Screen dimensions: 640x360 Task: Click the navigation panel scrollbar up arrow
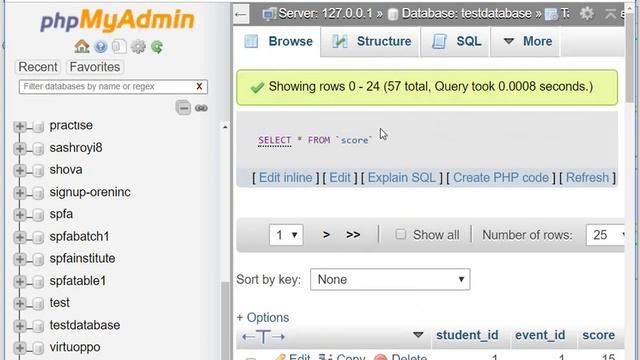pyautogui.click(x=225, y=127)
